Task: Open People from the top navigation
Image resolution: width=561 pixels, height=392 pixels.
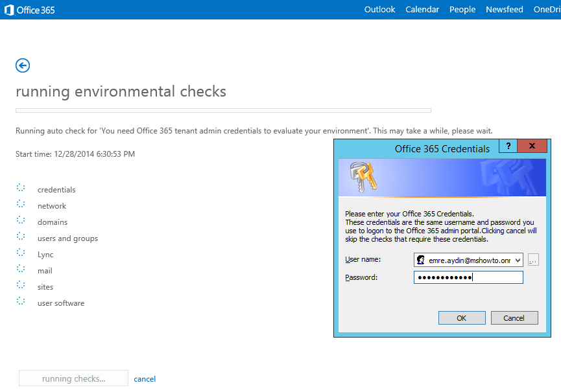Action: (462, 10)
